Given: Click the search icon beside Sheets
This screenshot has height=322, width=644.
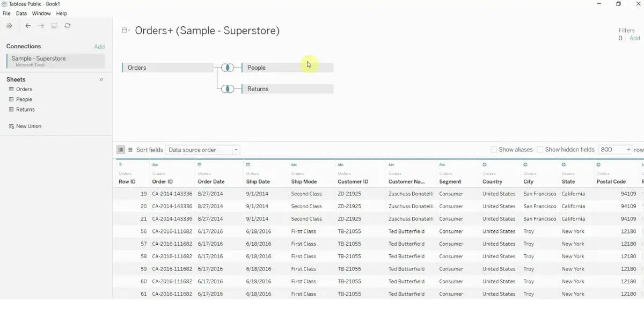Looking at the screenshot, I should (x=101, y=80).
